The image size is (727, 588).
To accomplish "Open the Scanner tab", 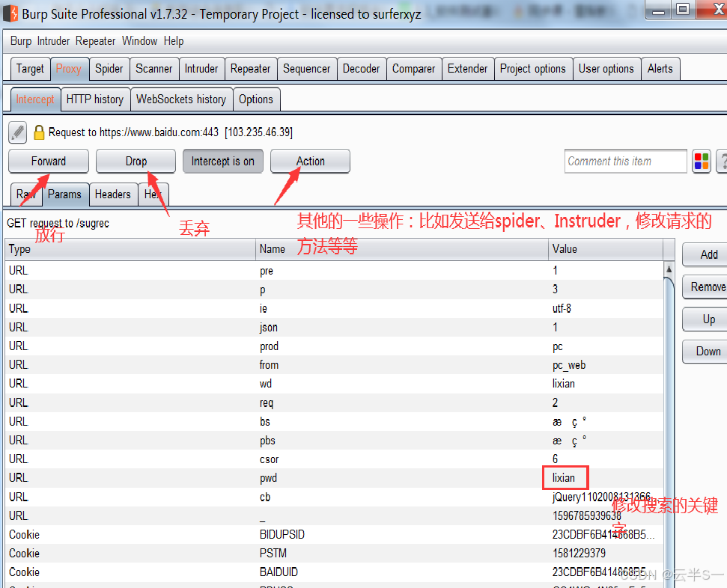I will 154,69.
